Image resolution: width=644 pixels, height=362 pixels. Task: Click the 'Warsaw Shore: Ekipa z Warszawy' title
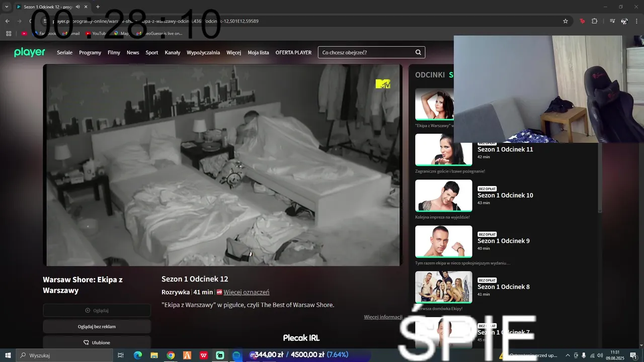(83, 285)
